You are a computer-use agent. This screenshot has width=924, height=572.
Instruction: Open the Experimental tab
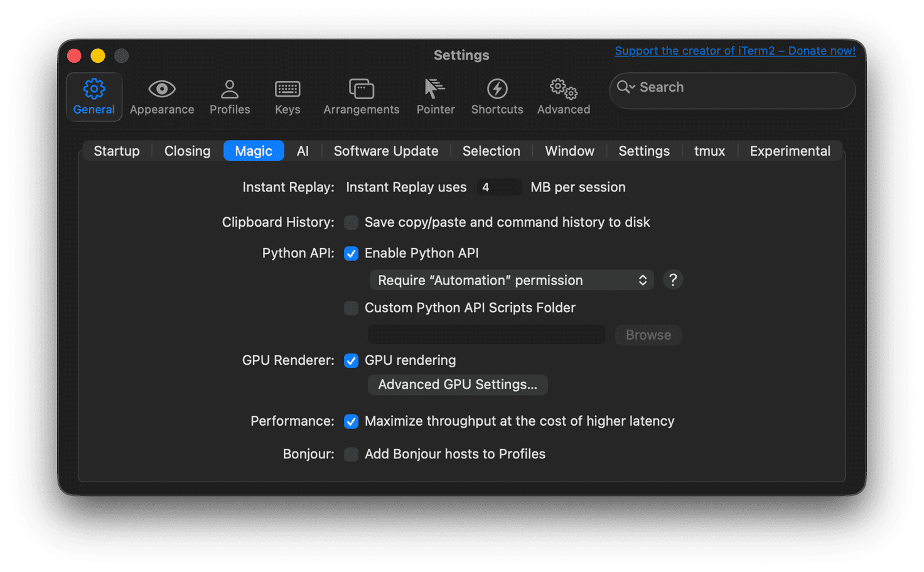790,151
